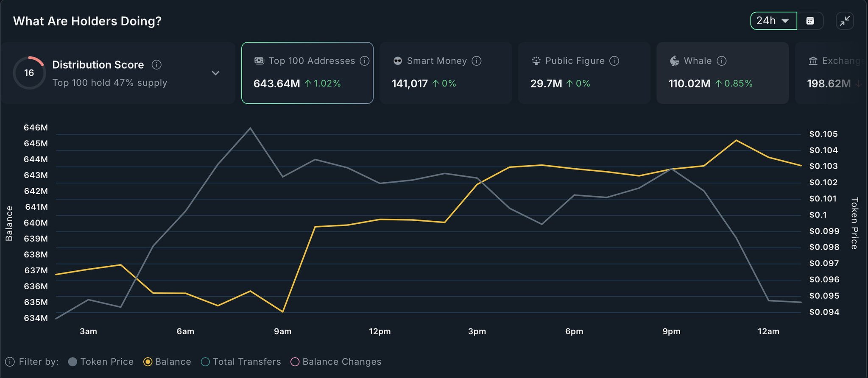The width and height of the screenshot is (868, 378).
Task: Click the 9am time axis label
Action: point(282,331)
